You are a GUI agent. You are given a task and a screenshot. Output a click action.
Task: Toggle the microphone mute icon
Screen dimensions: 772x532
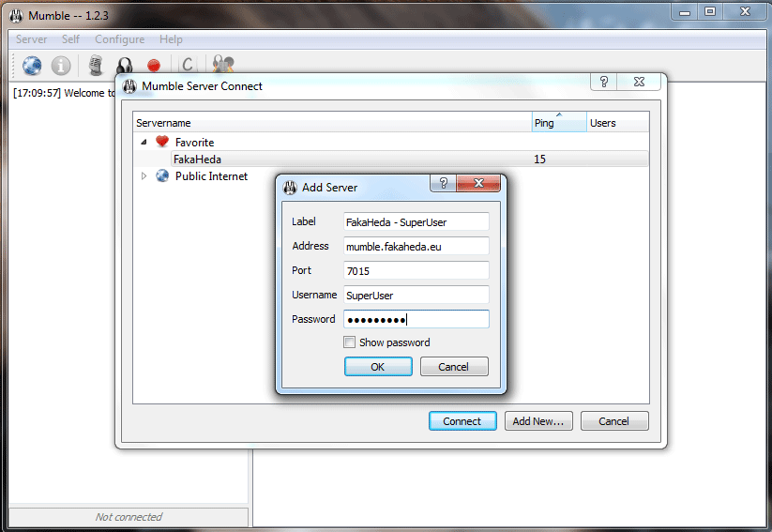click(96, 65)
